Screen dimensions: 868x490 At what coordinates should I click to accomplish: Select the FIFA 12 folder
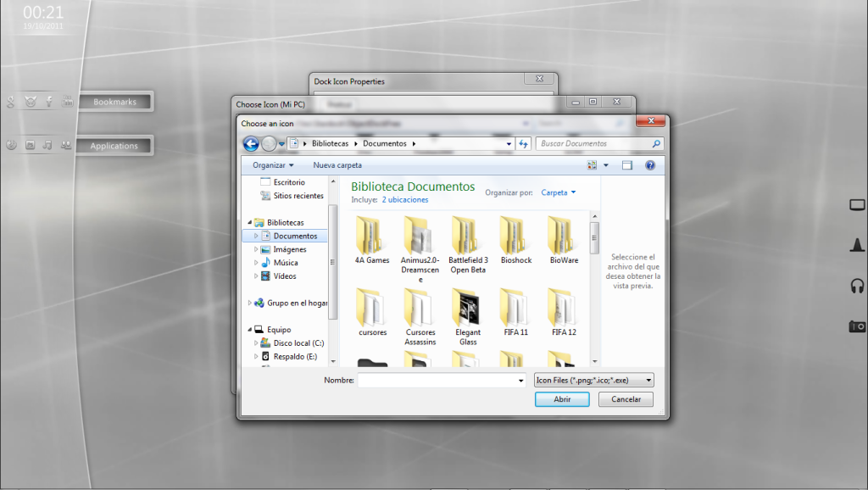pyautogui.click(x=564, y=313)
